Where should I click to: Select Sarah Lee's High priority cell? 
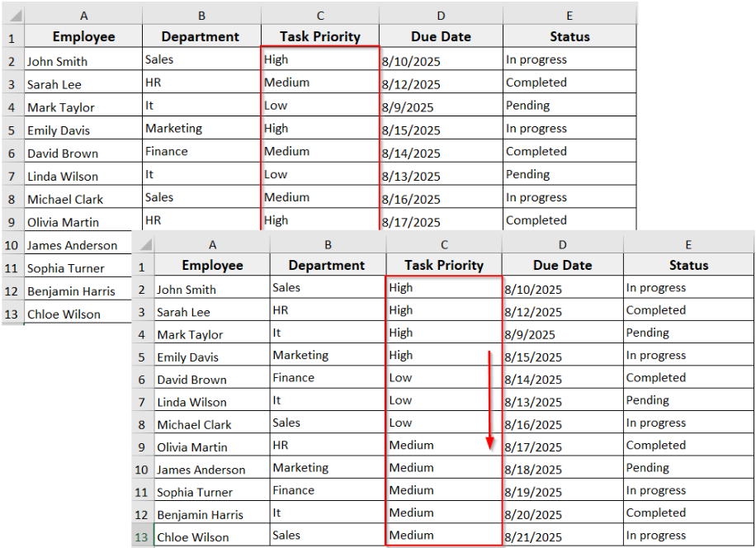[x=443, y=310]
